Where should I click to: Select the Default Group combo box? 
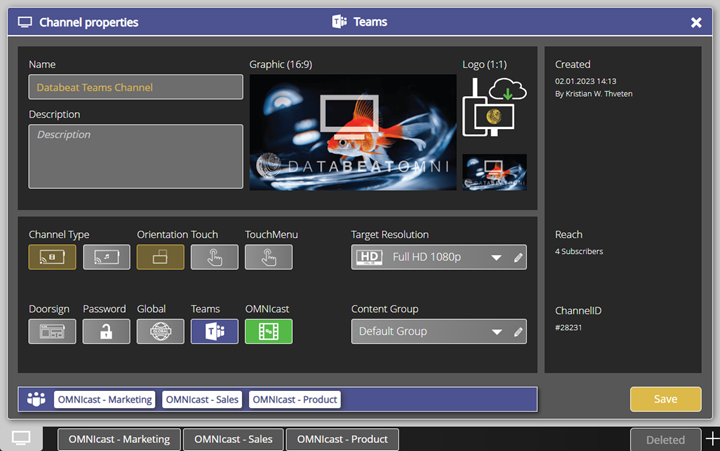439,331
